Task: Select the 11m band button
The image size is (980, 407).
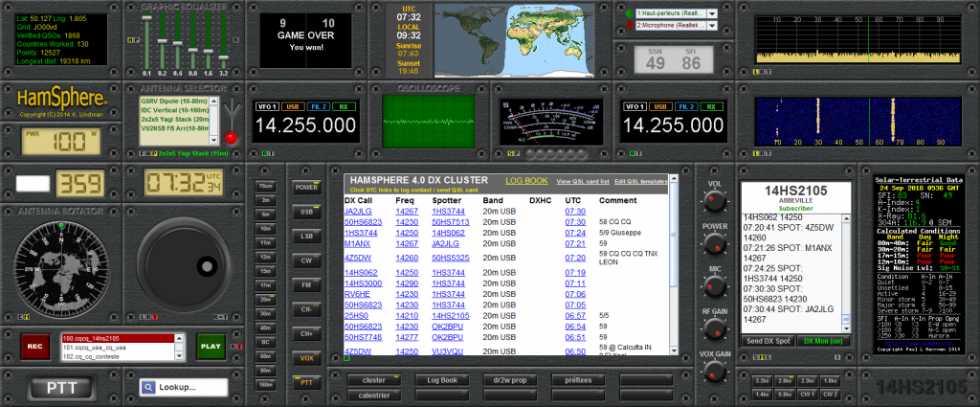Action: 266,242
